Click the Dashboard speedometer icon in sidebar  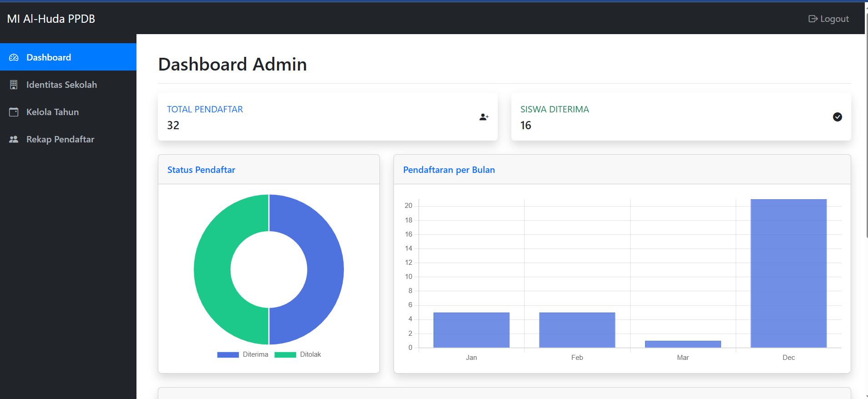[14, 57]
